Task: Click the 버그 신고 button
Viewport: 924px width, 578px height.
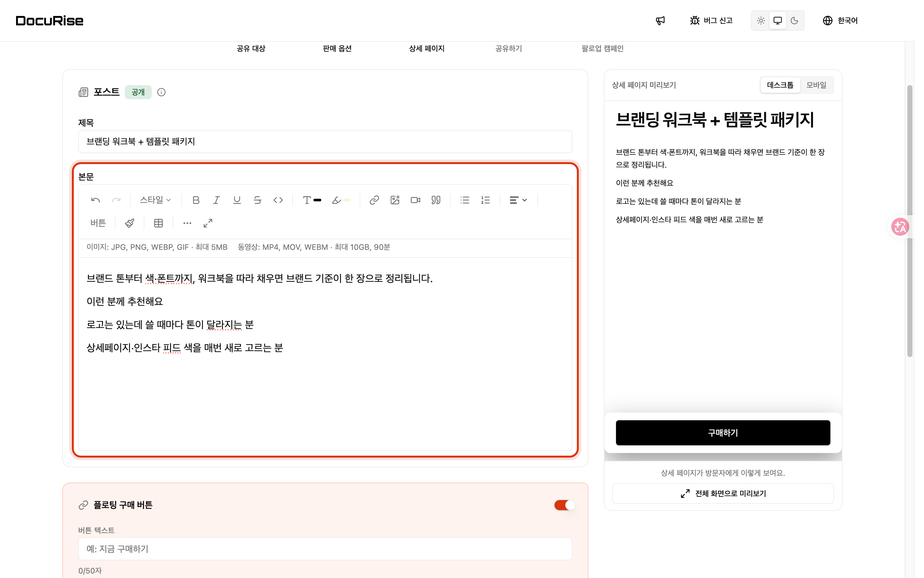Action: click(x=711, y=21)
